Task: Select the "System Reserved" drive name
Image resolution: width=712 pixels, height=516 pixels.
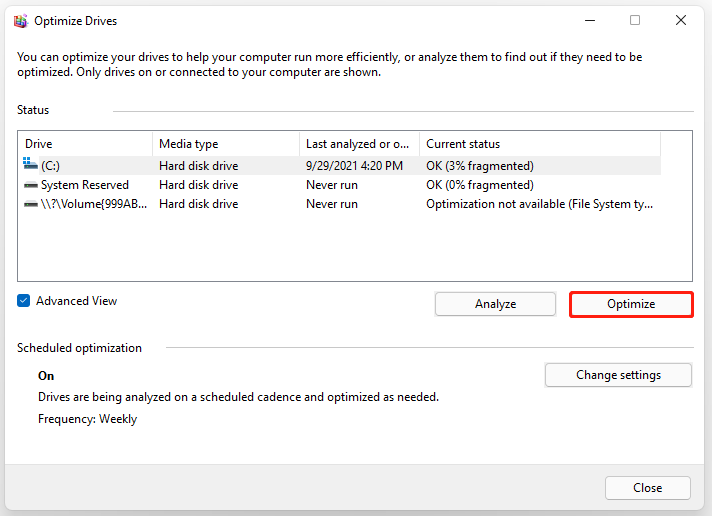Action: coord(85,185)
